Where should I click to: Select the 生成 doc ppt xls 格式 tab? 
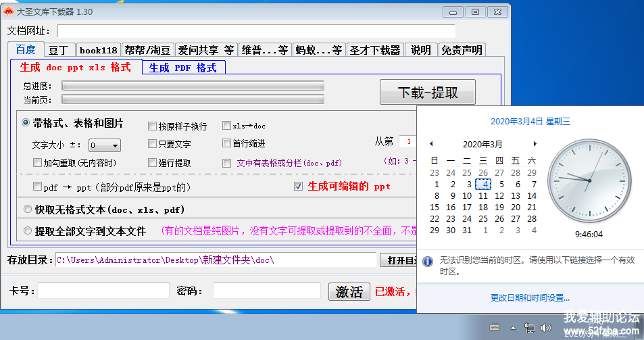coord(76,68)
